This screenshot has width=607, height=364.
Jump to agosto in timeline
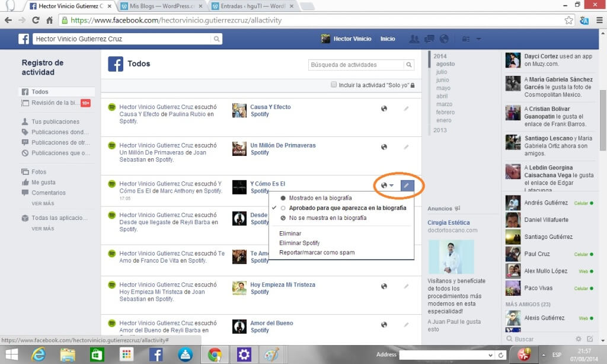click(445, 64)
